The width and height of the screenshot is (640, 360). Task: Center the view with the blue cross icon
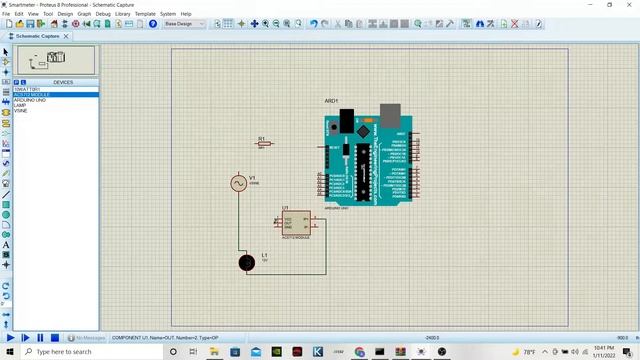[x=254, y=24]
